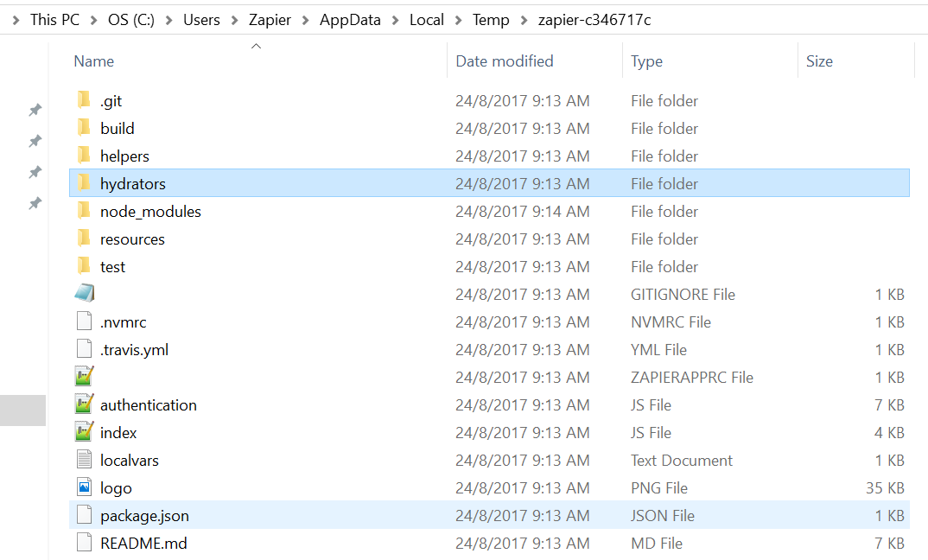The height and width of the screenshot is (560, 928).
Task: Click the logo PNG image icon
Action: (84, 487)
